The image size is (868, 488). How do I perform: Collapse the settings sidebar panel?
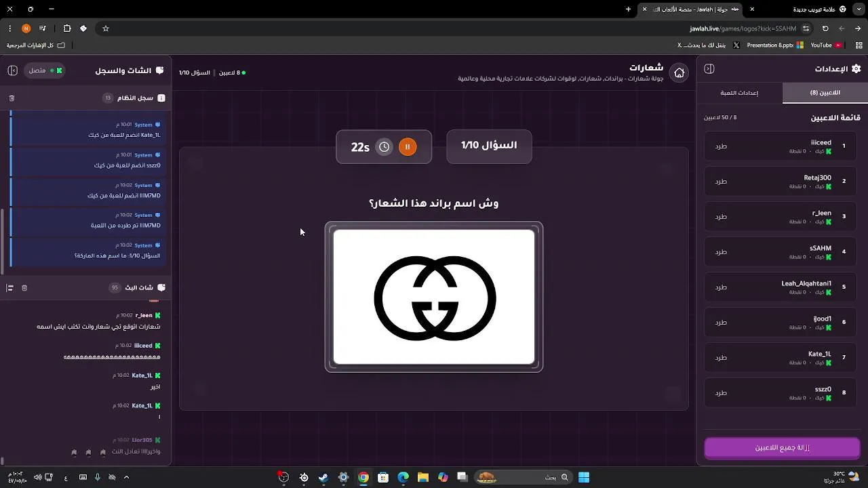coord(709,69)
